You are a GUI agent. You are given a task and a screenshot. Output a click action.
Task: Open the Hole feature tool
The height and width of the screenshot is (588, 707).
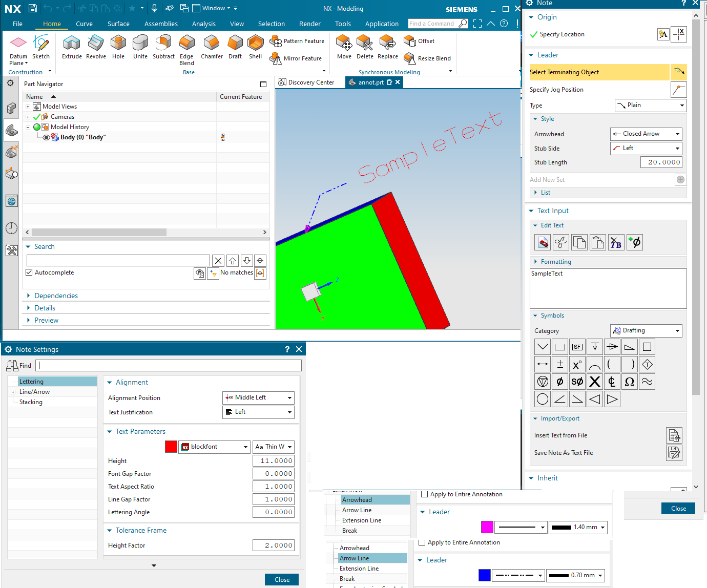coord(118,47)
